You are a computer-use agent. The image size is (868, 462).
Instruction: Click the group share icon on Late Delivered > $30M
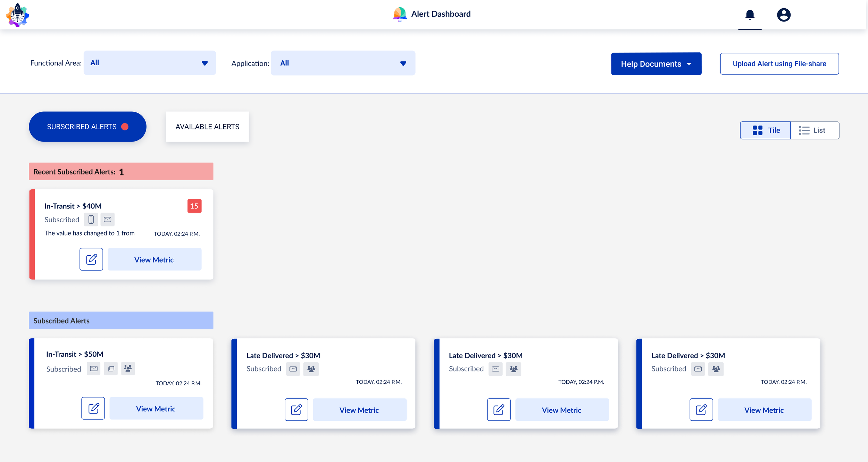point(311,369)
